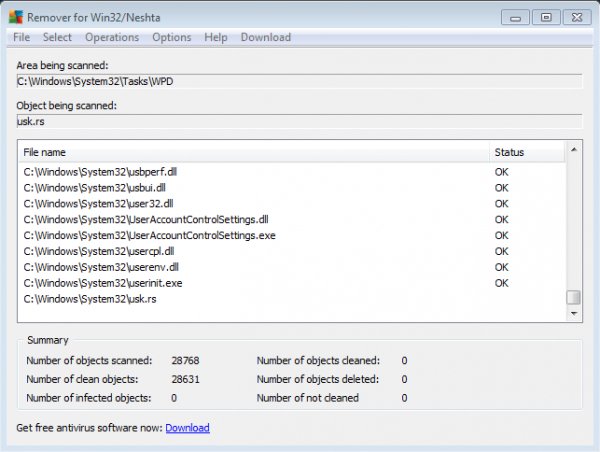Close the Remover for Win32/Neshta window
The image size is (600, 452).
[577, 18]
